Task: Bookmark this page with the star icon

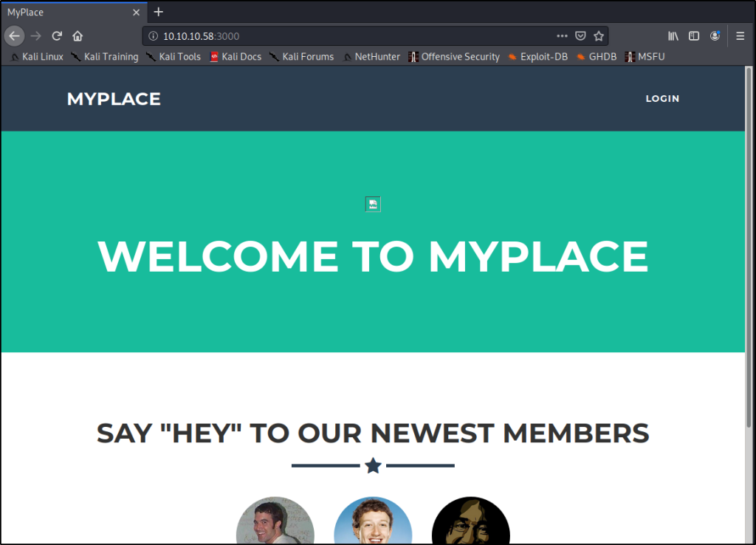Action: (x=599, y=36)
